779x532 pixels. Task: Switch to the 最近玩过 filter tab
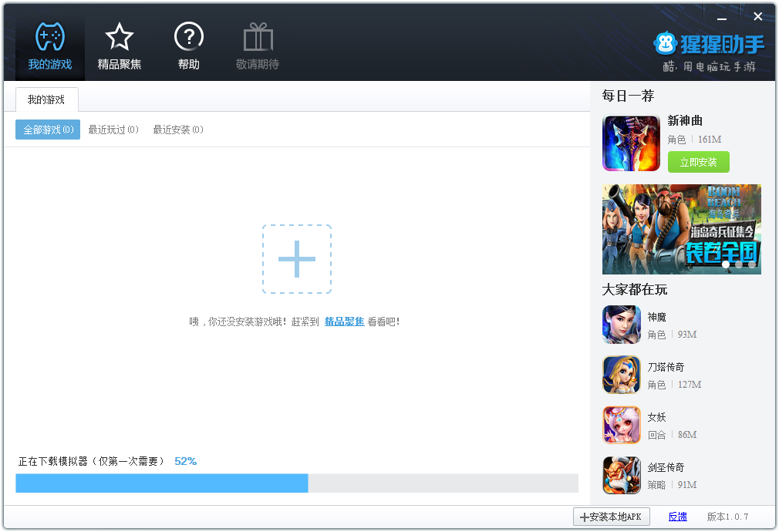[x=113, y=130]
